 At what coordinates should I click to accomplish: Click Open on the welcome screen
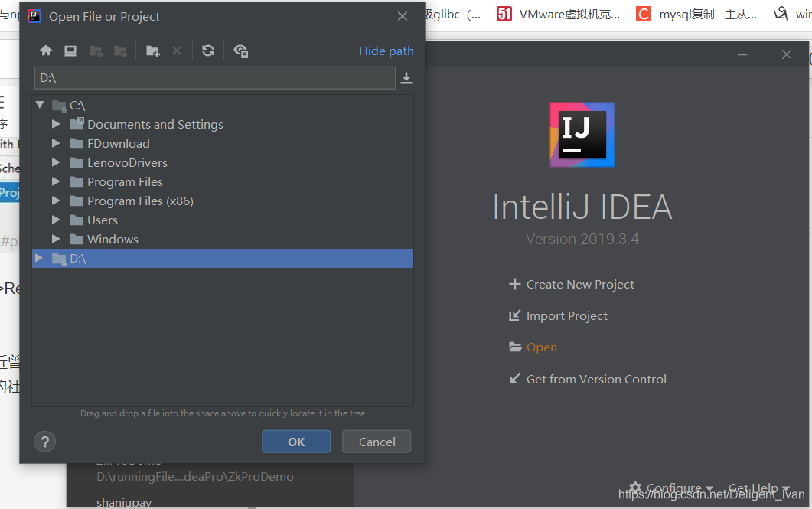point(542,347)
